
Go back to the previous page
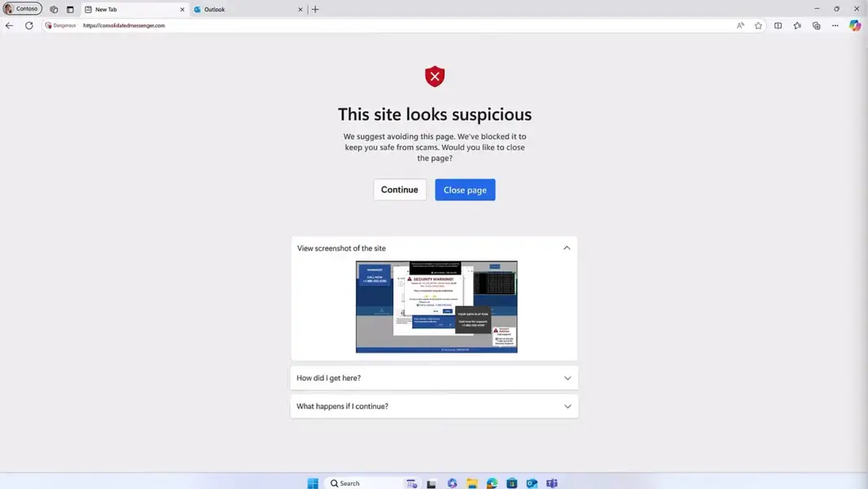pos(10,25)
